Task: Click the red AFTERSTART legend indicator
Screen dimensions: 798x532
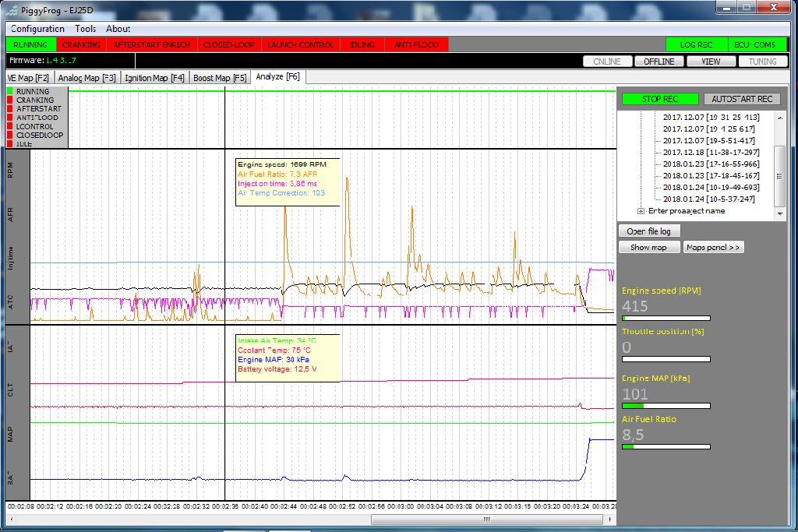Action: click(9, 109)
